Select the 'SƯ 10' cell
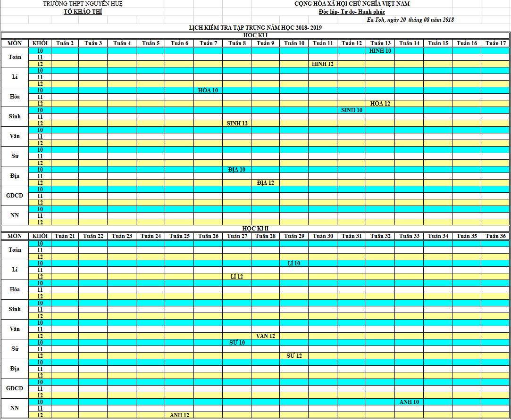 pos(237,343)
